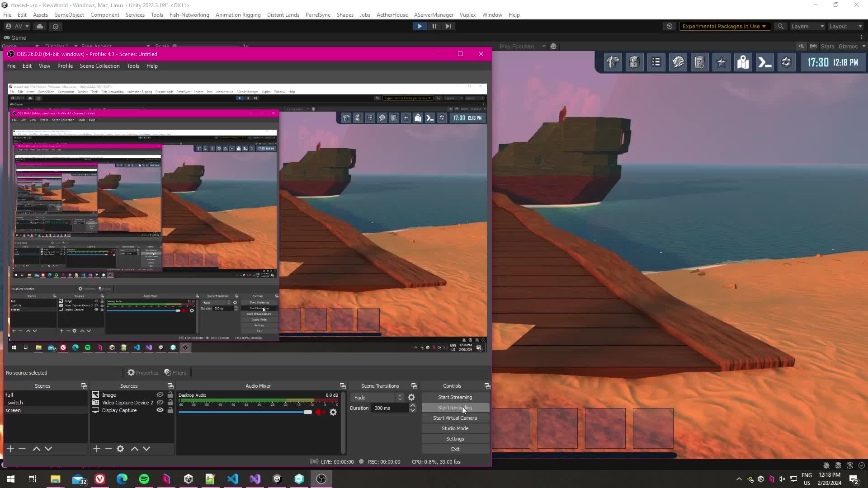The height and width of the screenshot is (488, 868).
Task: Open Unity Layers dropdown
Action: (807, 26)
